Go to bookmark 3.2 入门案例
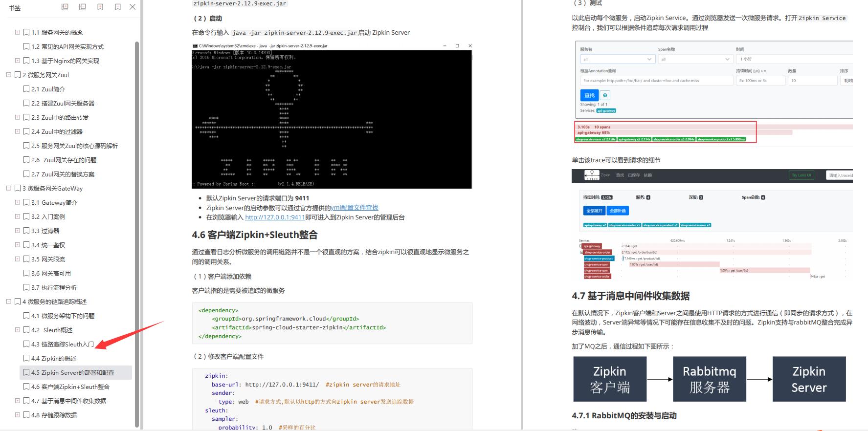 click(x=48, y=216)
